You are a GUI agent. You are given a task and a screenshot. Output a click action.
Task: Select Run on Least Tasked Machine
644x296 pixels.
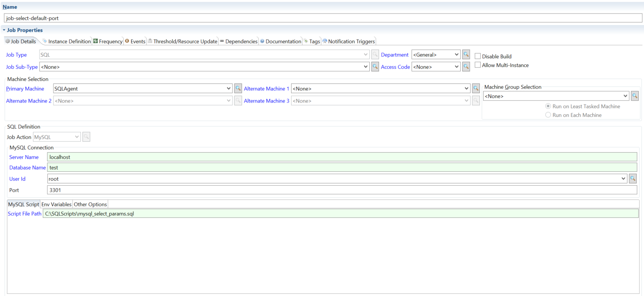(548, 106)
